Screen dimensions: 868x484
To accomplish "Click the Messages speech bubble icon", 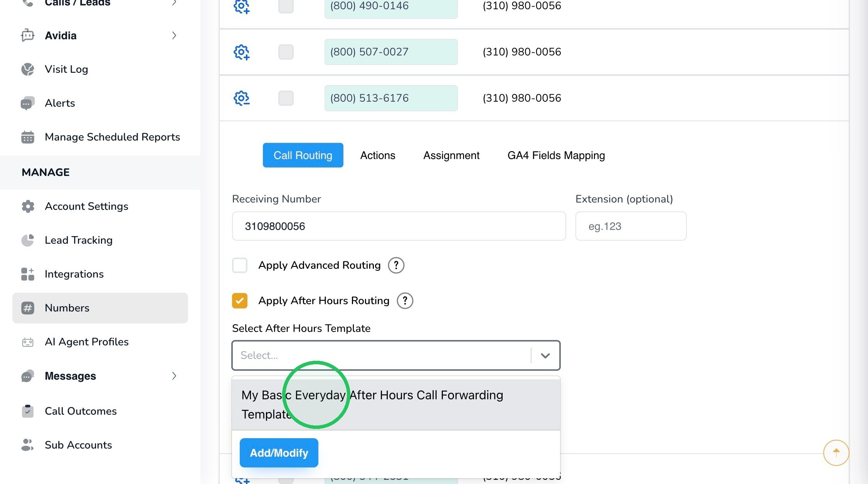I will point(28,376).
